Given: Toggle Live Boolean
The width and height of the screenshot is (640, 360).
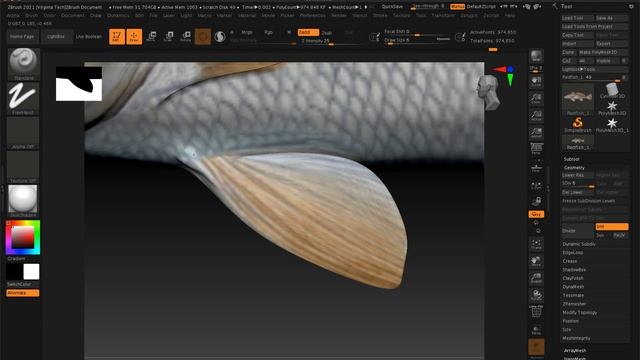Looking at the screenshot, I should pos(89,37).
